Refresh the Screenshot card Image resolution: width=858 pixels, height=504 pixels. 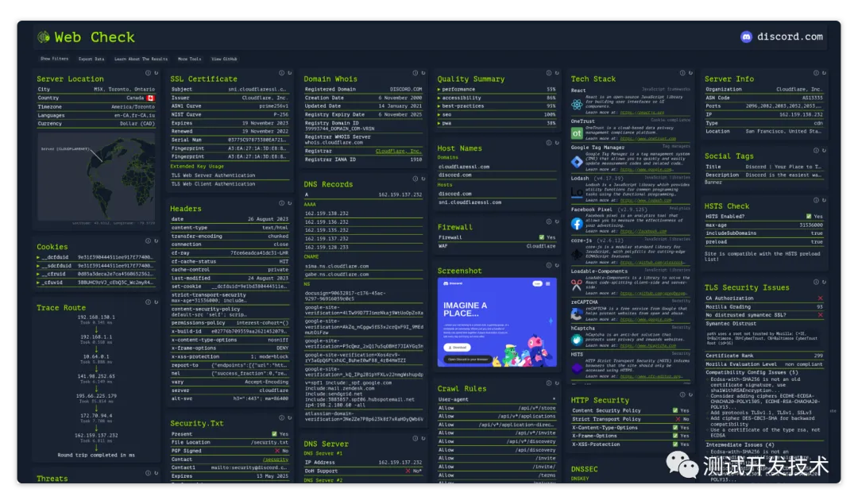coord(556,265)
